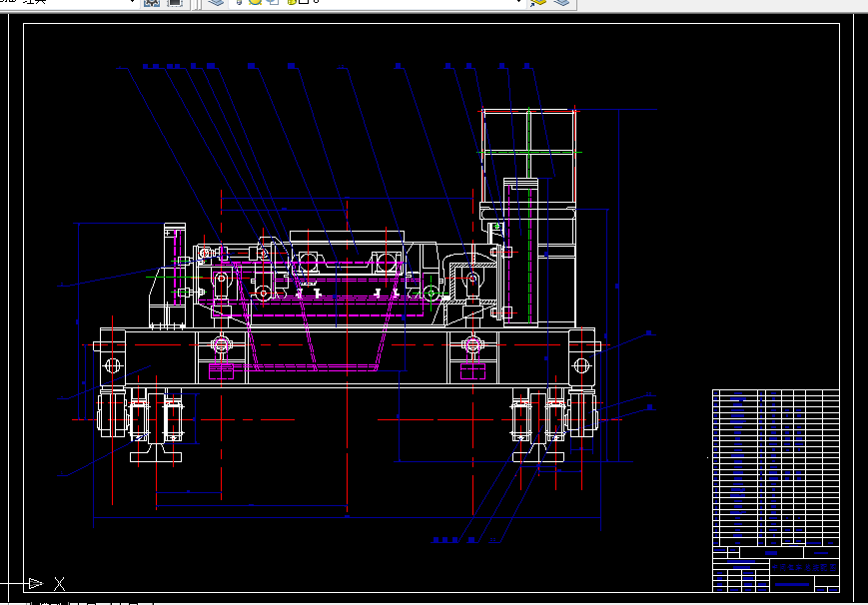The image size is (868, 605).
Task: Select the parts list table above the title block
Action: [775, 467]
